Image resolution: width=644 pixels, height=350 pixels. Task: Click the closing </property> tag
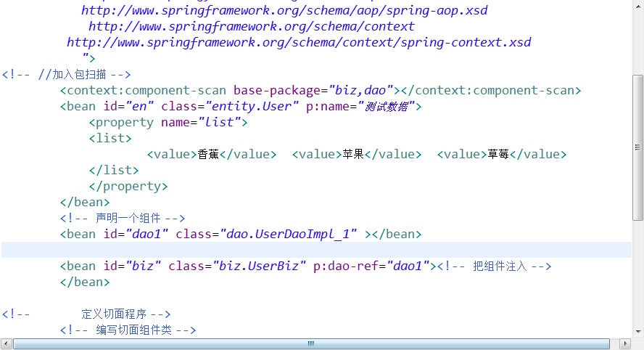pos(128,187)
